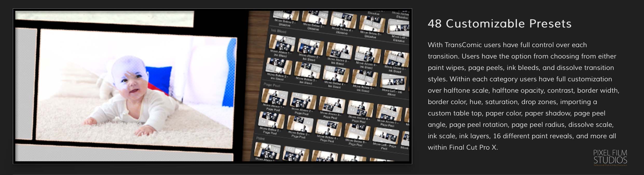
Task: Pick the Move Above 2 - Ink Bleed thumbnail
Action: 310,47
